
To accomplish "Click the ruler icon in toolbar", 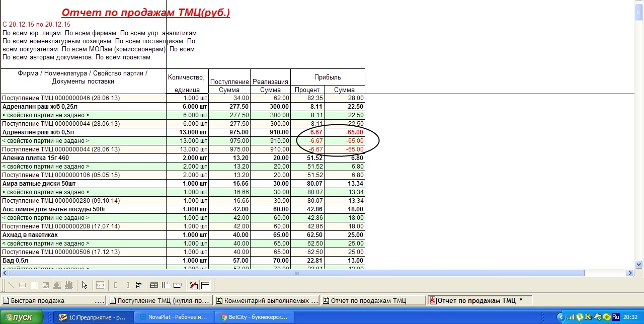I will point(177,285).
